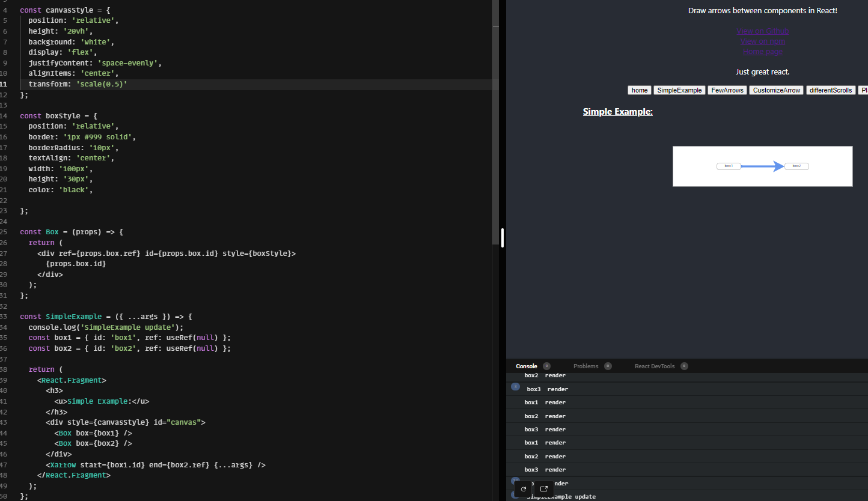The image size is (868, 501).
Task: Select the differentScrolls example button
Action: pyautogui.click(x=831, y=90)
